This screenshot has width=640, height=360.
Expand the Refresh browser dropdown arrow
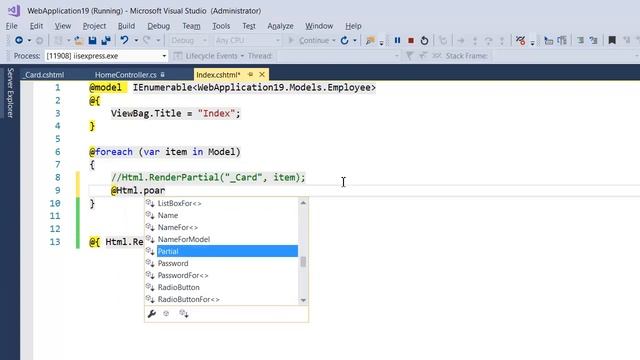[x=355, y=40]
